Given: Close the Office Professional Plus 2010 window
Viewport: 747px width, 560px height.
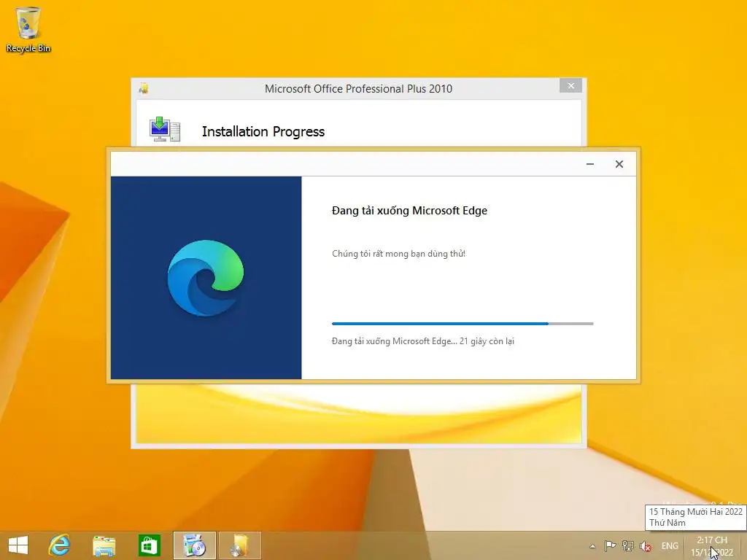Looking at the screenshot, I should [570, 86].
